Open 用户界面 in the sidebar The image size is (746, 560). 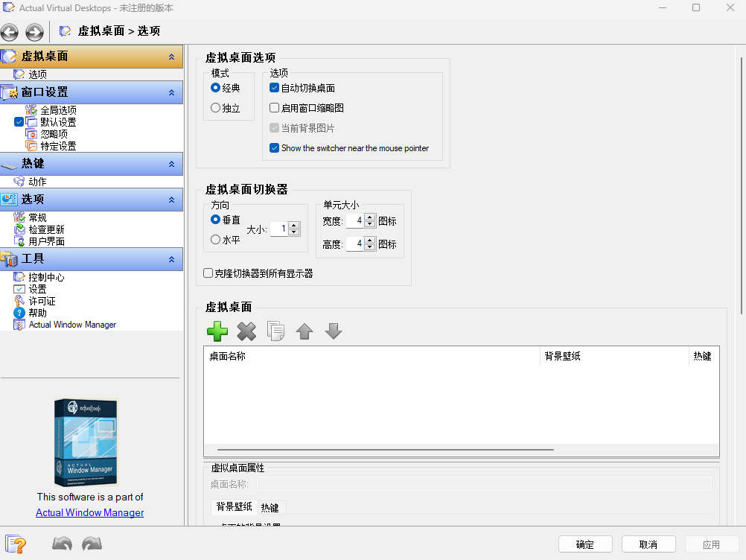(46, 241)
